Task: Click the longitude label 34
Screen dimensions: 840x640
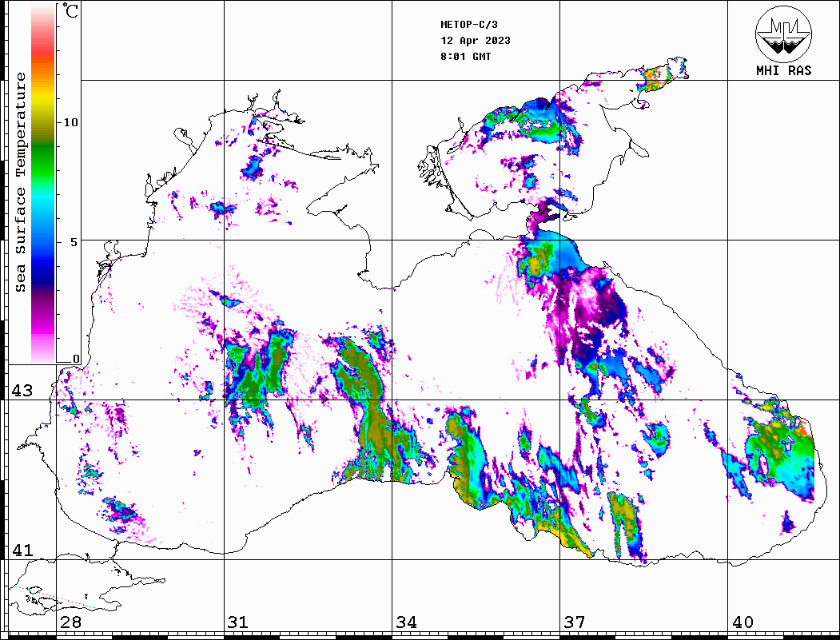Action: click(x=407, y=622)
